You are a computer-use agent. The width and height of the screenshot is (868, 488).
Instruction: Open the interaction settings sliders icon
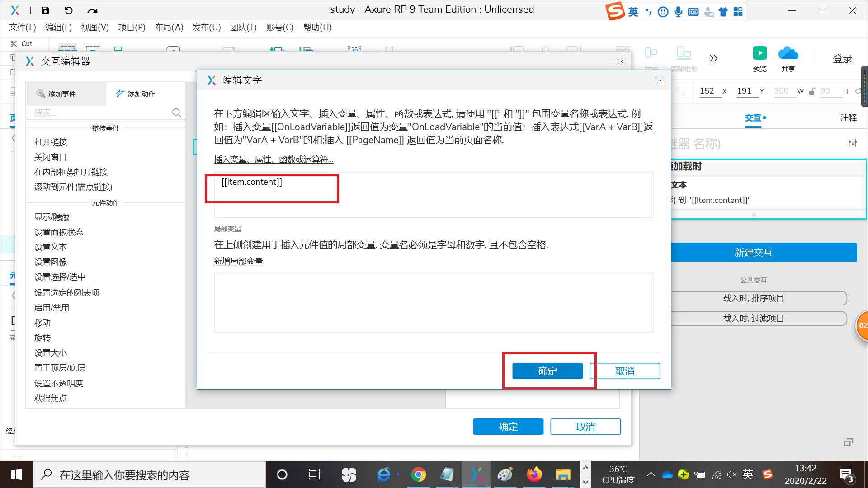[853, 143]
